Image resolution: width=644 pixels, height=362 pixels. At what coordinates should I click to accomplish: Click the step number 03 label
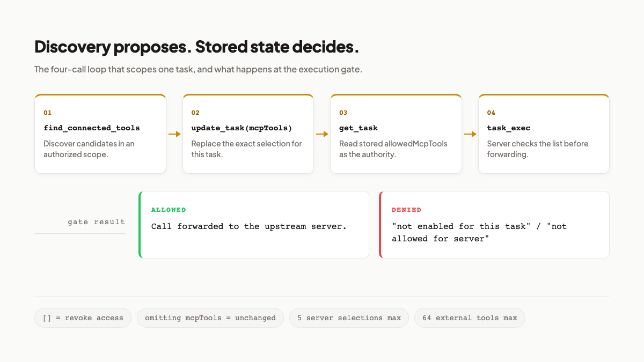[343, 113]
